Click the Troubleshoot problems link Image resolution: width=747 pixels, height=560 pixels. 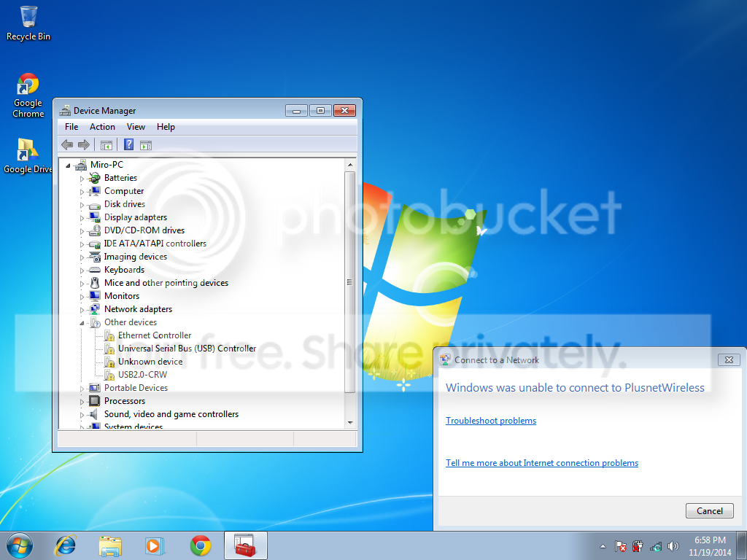[x=491, y=421]
